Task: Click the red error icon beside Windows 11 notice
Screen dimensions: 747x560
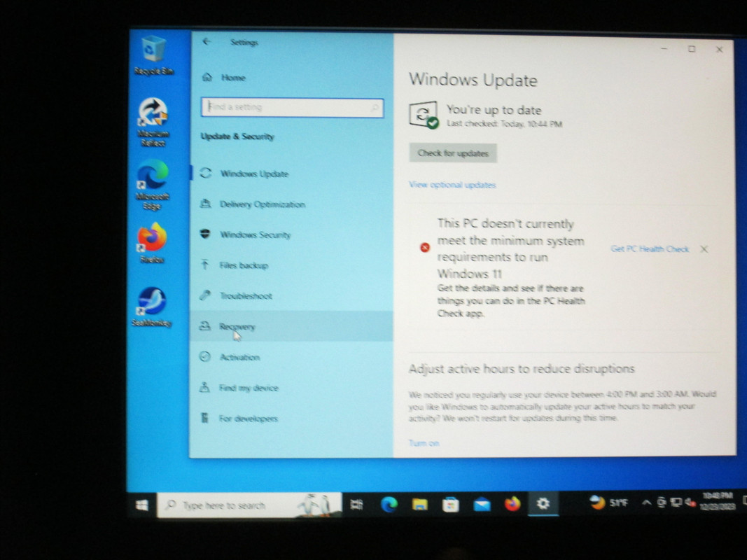Action: click(x=424, y=247)
